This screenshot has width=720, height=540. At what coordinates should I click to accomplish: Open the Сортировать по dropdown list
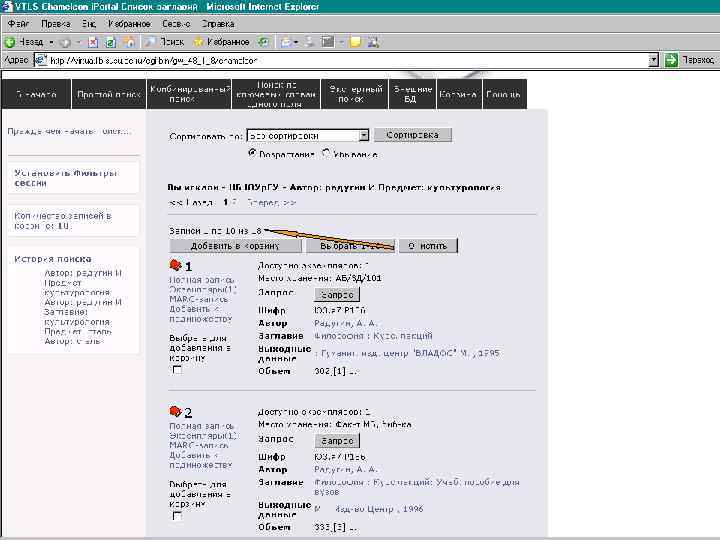(x=307, y=135)
